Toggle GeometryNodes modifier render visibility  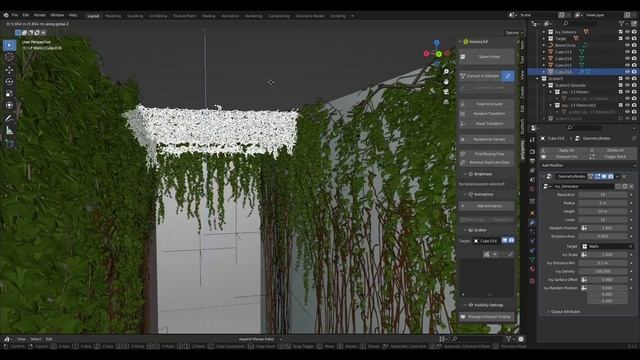[611, 176]
